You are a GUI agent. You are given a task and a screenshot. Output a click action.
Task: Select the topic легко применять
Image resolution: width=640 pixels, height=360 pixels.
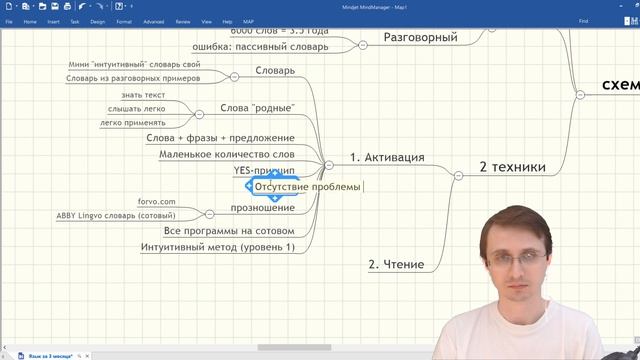pos(133,123)
